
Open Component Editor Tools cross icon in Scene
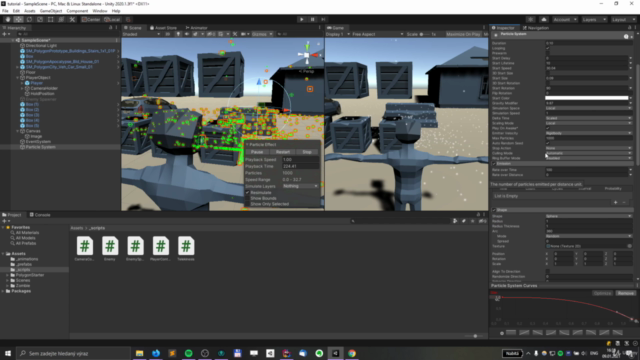[235, 34]
